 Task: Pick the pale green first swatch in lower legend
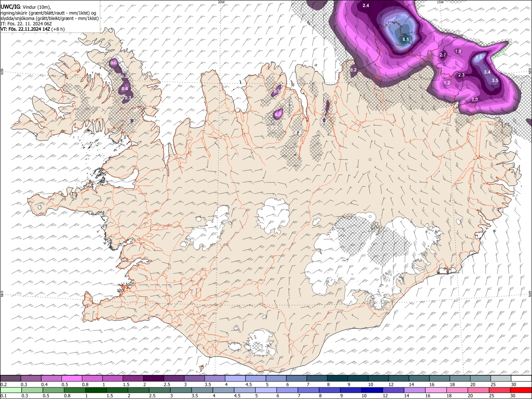tap(11, 390)
